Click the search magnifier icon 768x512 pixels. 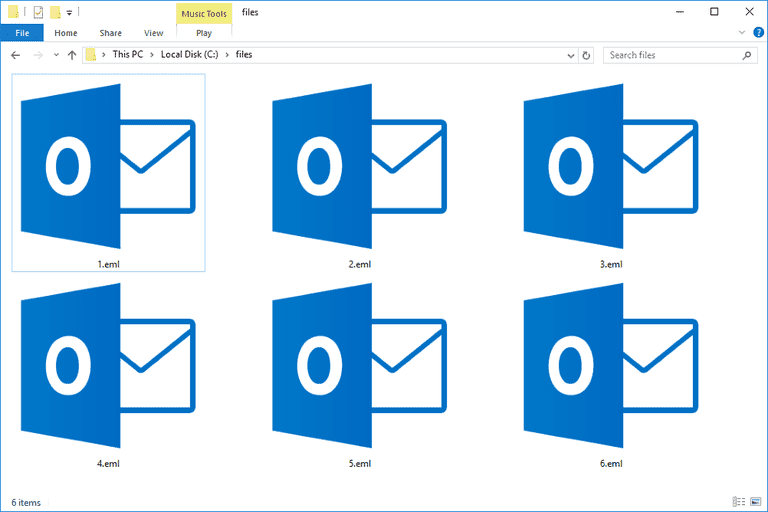[x=747, y=55]
